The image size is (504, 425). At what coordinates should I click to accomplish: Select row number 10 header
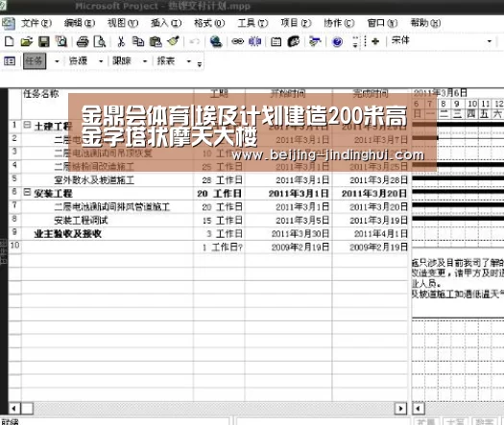(x=14, y=246)
